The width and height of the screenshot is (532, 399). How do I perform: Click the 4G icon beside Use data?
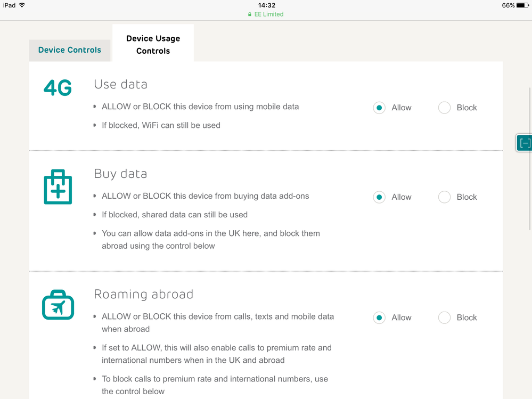tap(58, 88)
